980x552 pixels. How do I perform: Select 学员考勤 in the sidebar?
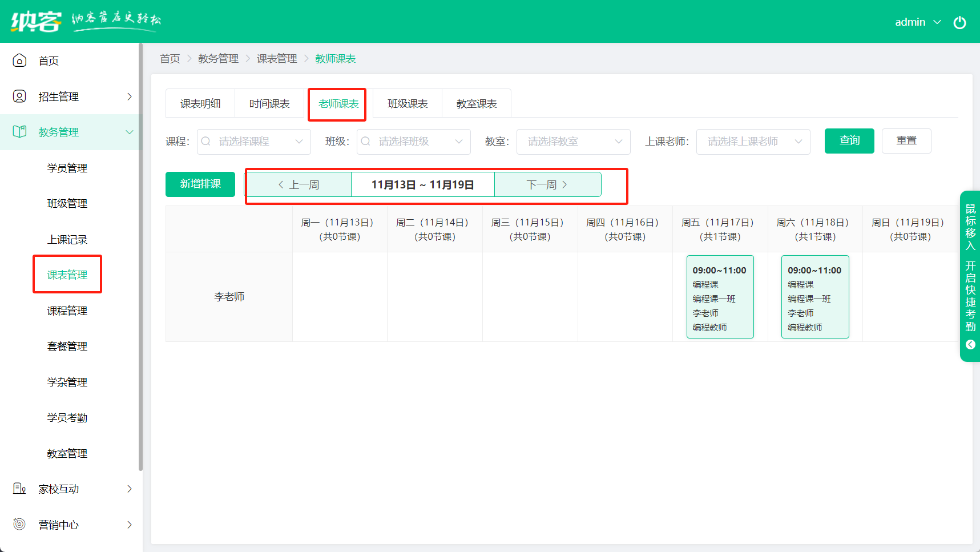(67, 418)
